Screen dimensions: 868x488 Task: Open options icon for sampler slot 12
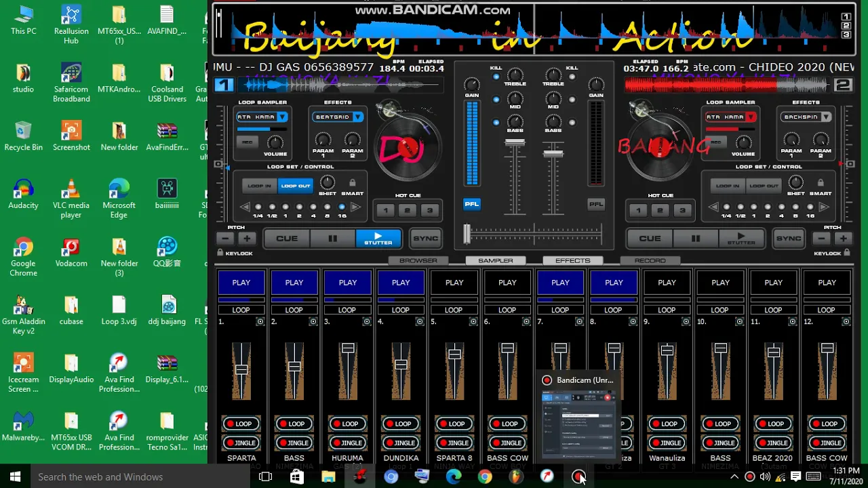tap(845, 322)
